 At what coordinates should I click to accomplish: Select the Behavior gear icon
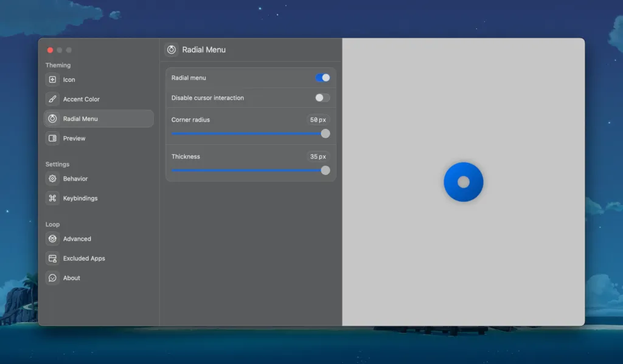point(52,179)
